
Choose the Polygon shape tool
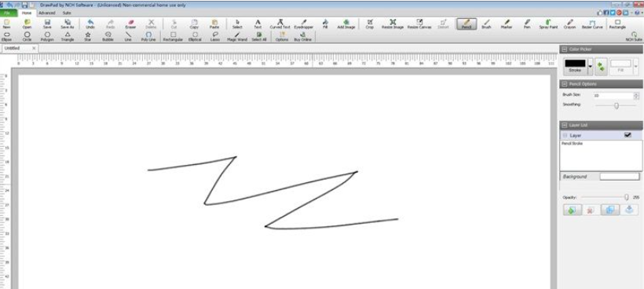pos(47,37)
